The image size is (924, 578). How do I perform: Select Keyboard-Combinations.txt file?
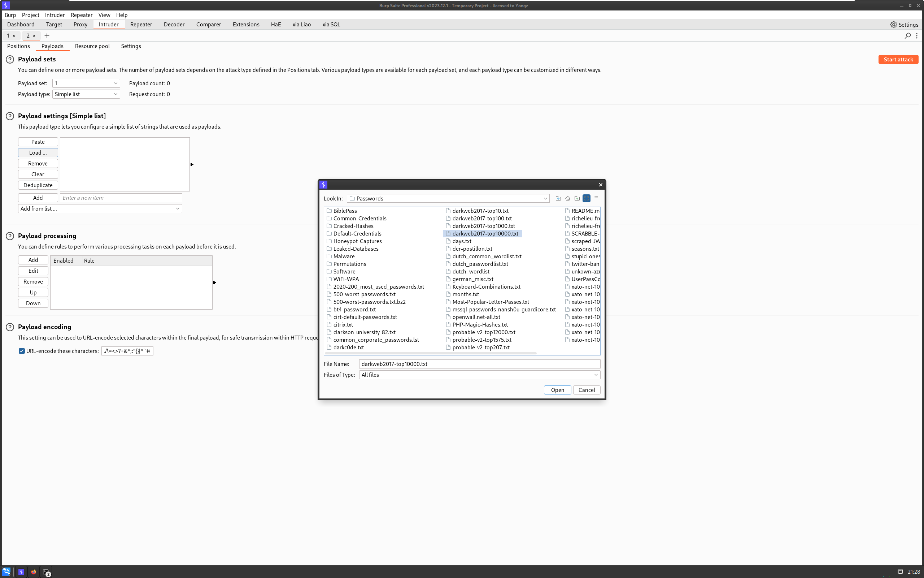point(483,287)
